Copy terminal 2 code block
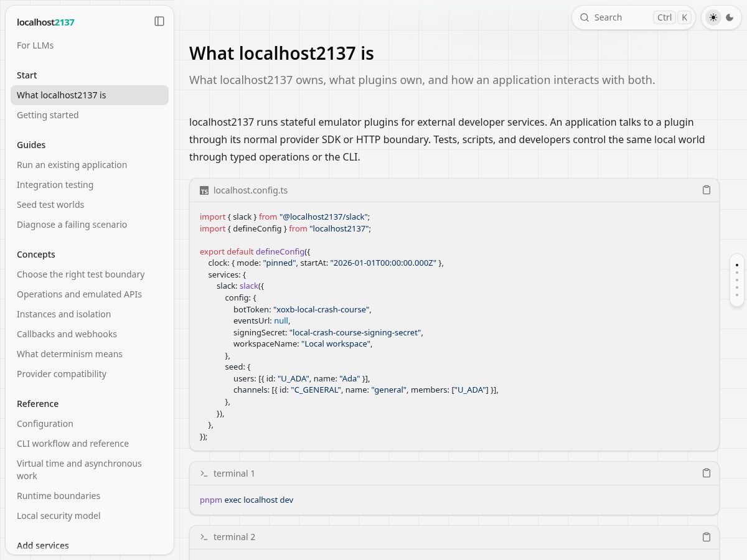This screenshot has width=747, height=560. (x=707, y=536)
